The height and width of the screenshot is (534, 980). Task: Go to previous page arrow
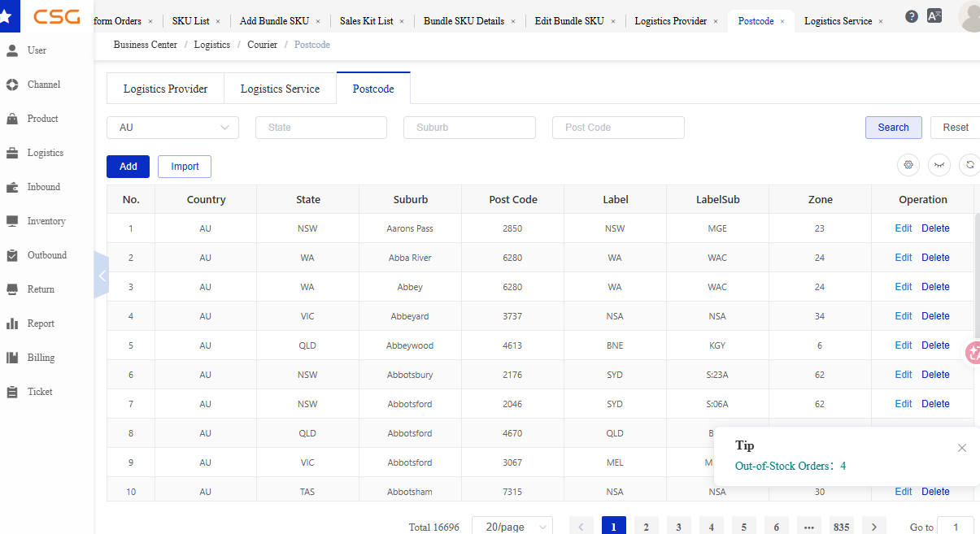[x=581, y=527]
